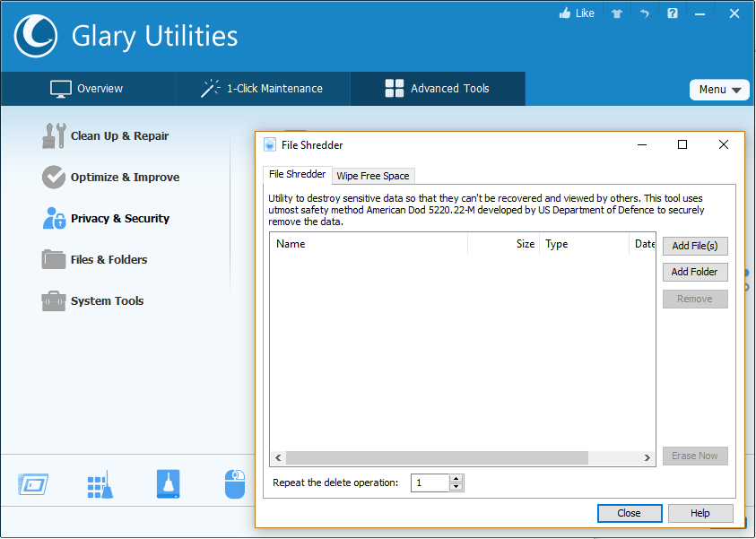This screenshot has height=539, width=756.
Task: Launch the Registry Cleaner grid-and-broom icon
Action: click(x=100, y=484)
